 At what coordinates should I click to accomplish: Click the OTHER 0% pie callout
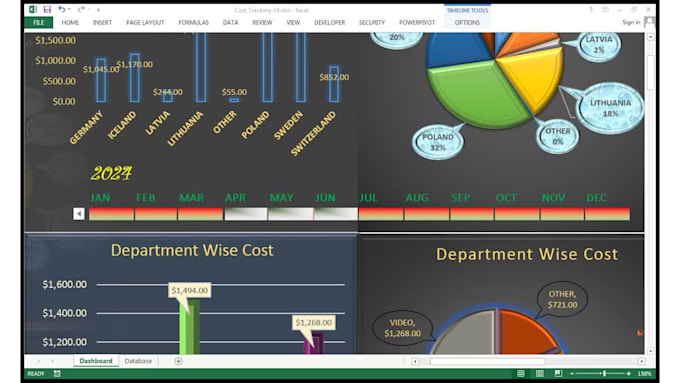point(558,136)
